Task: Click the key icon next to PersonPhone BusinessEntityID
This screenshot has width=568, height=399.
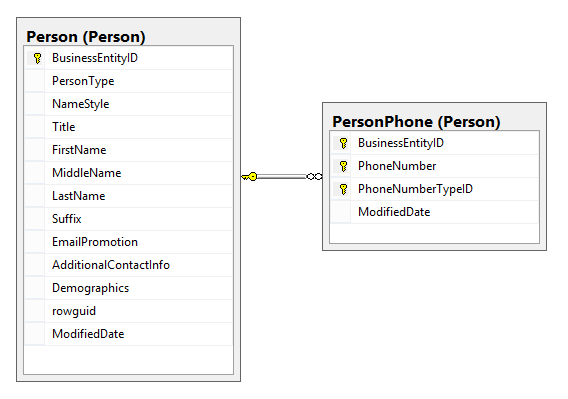Action: tap(343, 143)
